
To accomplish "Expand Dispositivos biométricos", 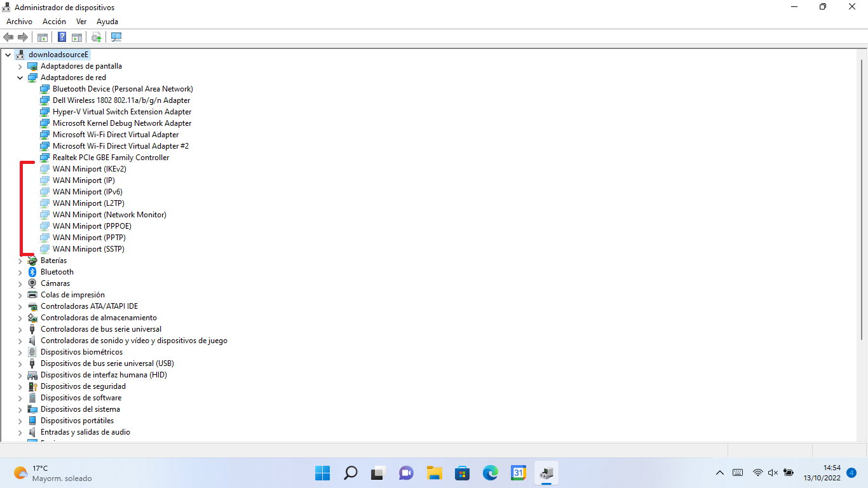I will pyautogui.click(x=20, y=352).
